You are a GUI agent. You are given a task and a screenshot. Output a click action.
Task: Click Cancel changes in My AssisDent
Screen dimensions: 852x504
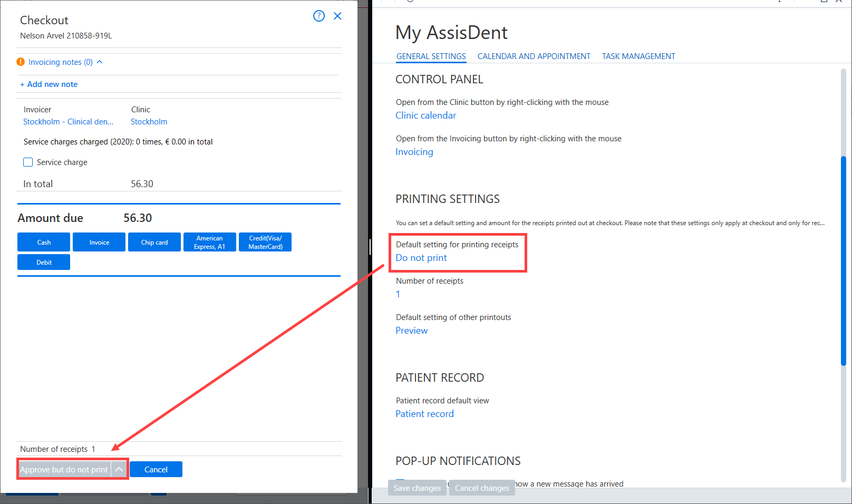click(x=482, y=488)
